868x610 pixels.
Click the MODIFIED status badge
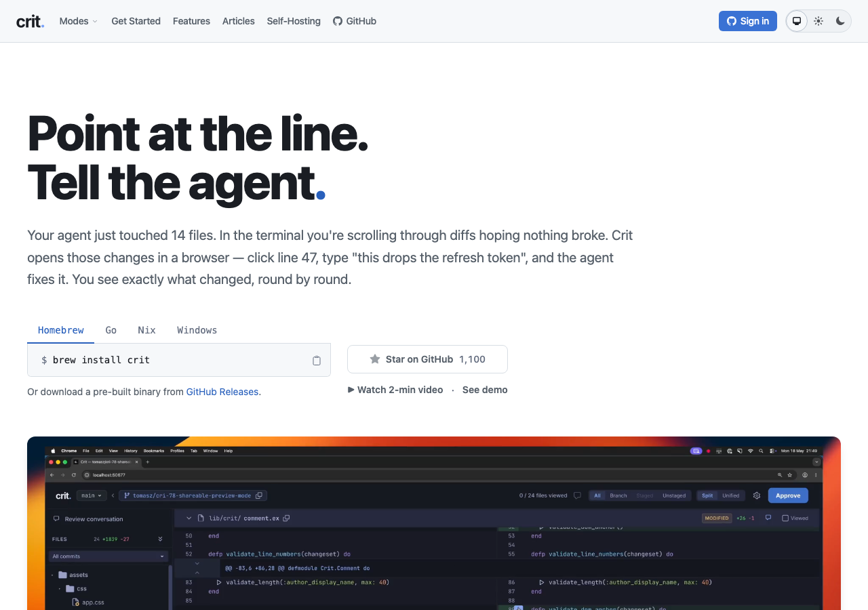click(x=717, y=518)
